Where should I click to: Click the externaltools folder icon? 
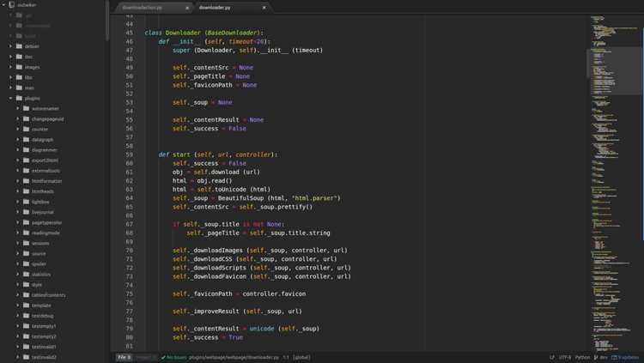[27, 171]
